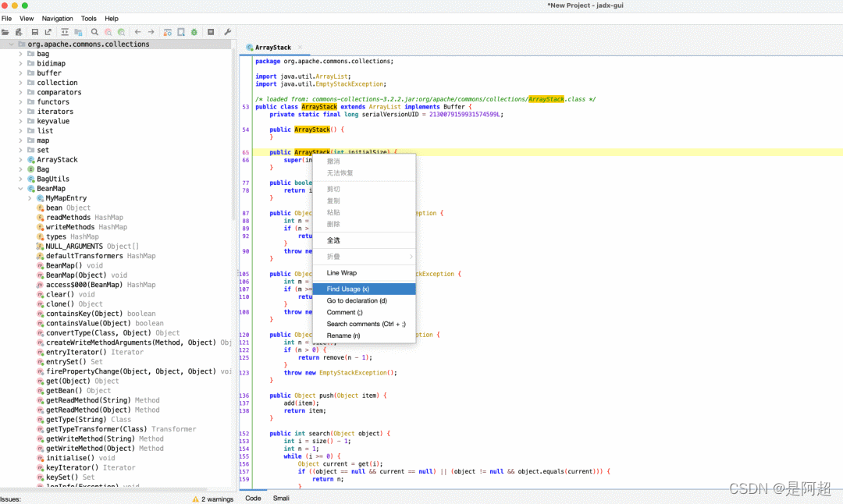The width and height of the screenshot is (843, 504).
Task: Open Comment search green magnifier icon
Action: point(122,32)
